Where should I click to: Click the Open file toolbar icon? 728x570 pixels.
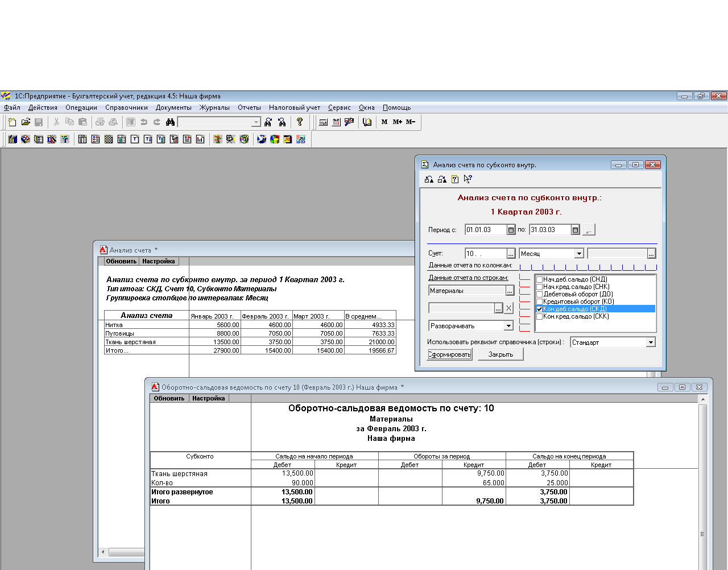tap(26, 122)
